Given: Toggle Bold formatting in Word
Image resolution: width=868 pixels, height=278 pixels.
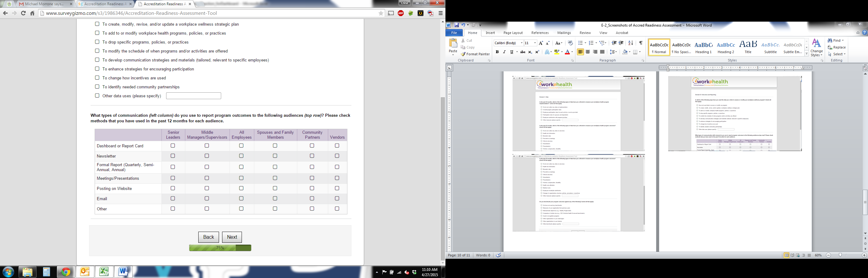Looking at the screenshot, I should tap(497, 52).
